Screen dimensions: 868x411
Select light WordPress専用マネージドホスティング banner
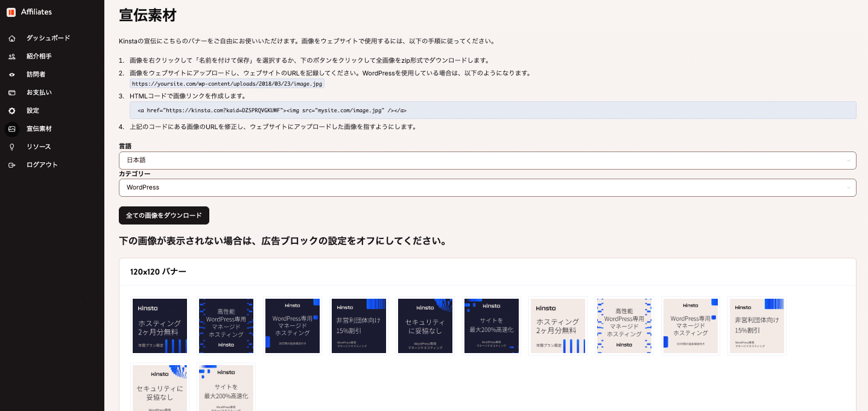pos(691,326)
